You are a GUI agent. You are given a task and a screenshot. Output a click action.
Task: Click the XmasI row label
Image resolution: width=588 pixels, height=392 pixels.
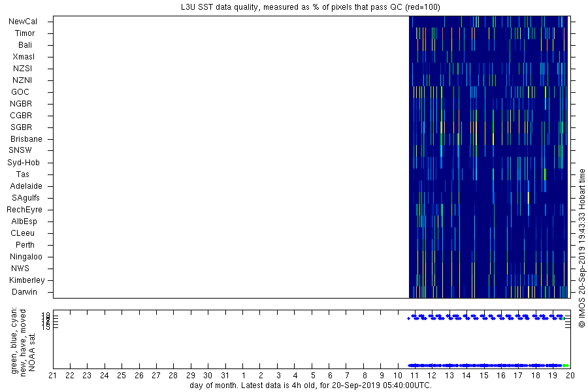point(24,57)
